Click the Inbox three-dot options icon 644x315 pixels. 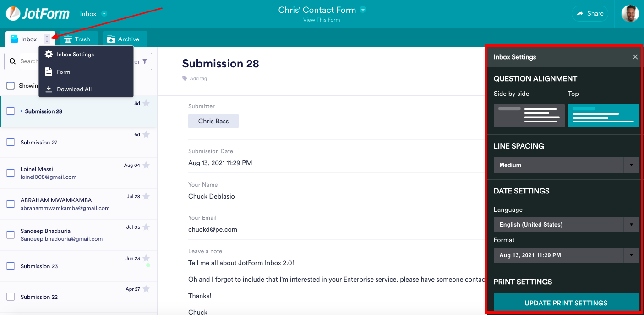click(47, 39)
